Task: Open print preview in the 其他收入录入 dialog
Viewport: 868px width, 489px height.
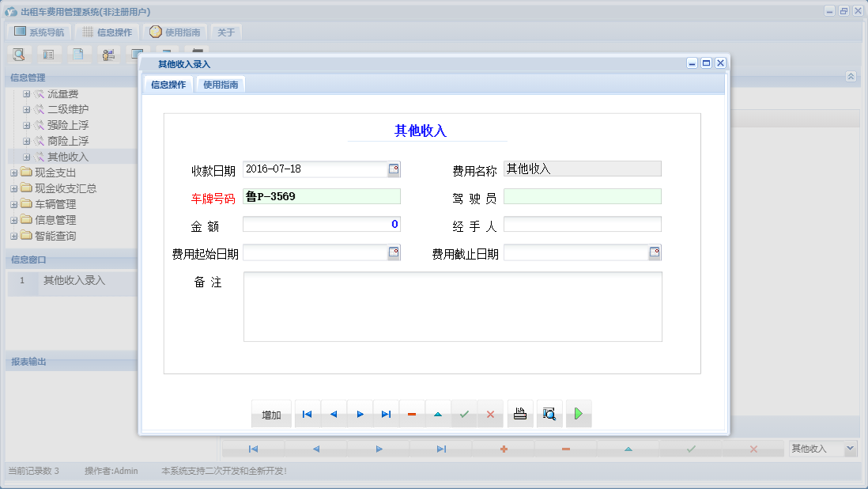Action: pyautogui.click(x=549, y=413)
